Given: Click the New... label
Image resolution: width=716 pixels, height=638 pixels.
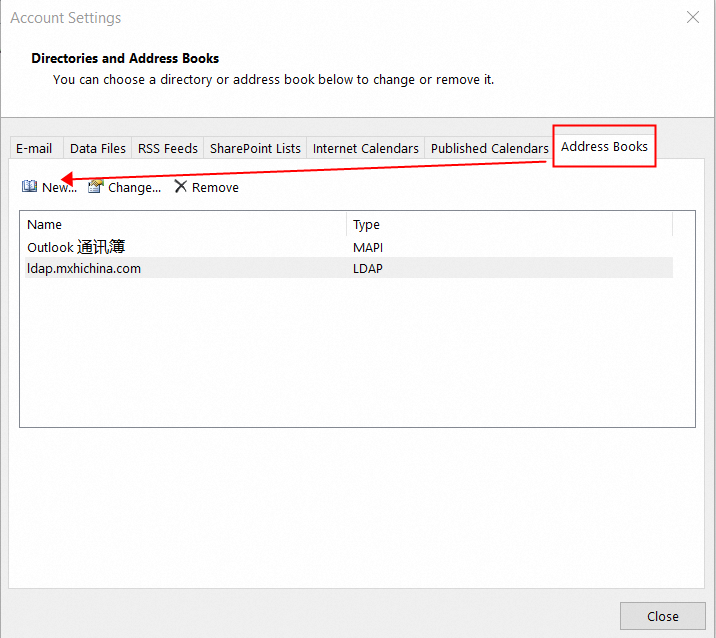Looking at the screenshot, I should click(x=59, y=187).
